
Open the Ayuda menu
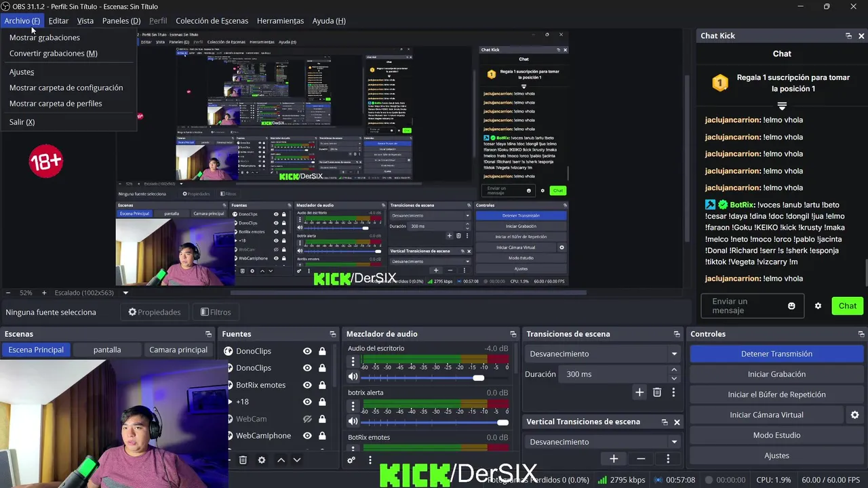click(x=329, y=20)
